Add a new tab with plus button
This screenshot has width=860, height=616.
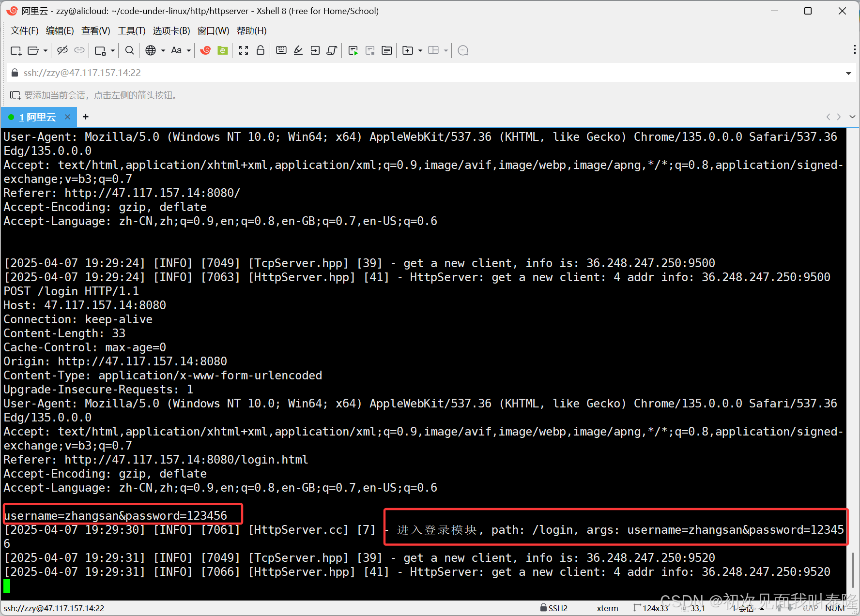click(x=86, y=117)
